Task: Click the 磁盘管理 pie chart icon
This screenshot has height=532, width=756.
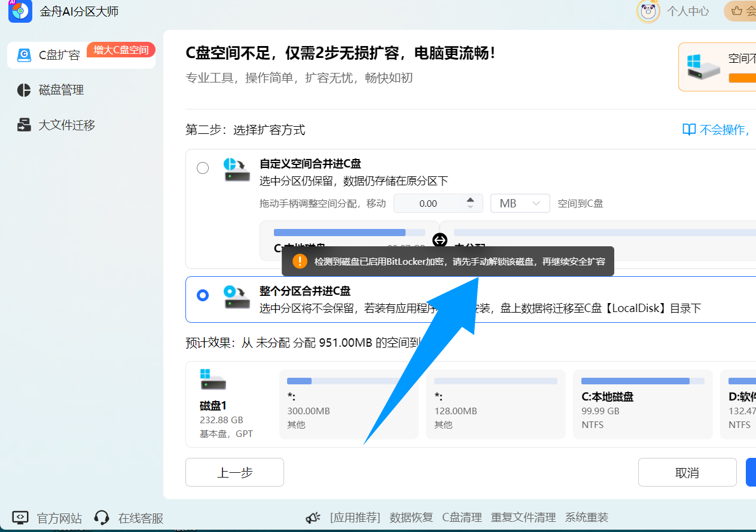Action: 24,90
